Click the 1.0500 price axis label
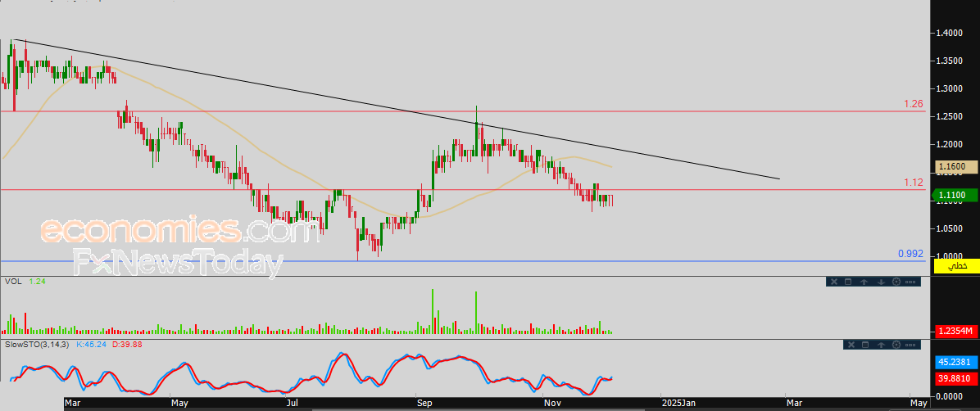This screenshot has width=980, height=411. (x=949, y=228)
